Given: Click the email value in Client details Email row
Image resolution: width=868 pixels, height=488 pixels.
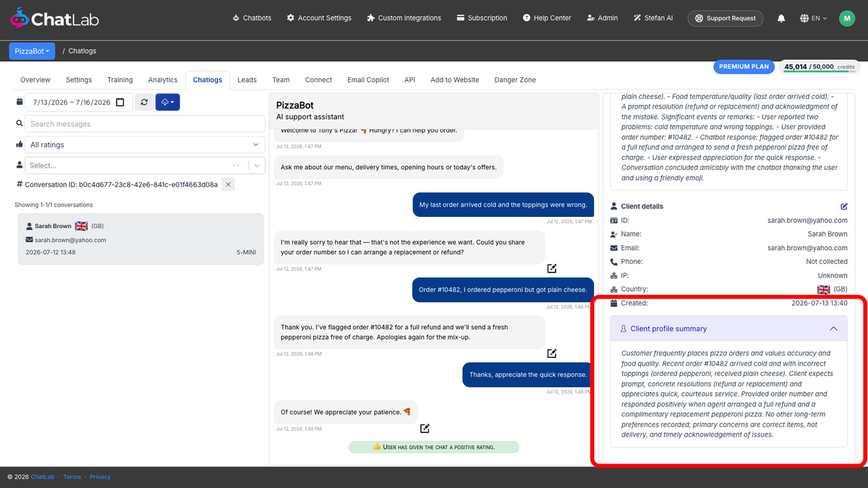Looking at the screenshot, I should pyautogui.click(x=807, y=248).
